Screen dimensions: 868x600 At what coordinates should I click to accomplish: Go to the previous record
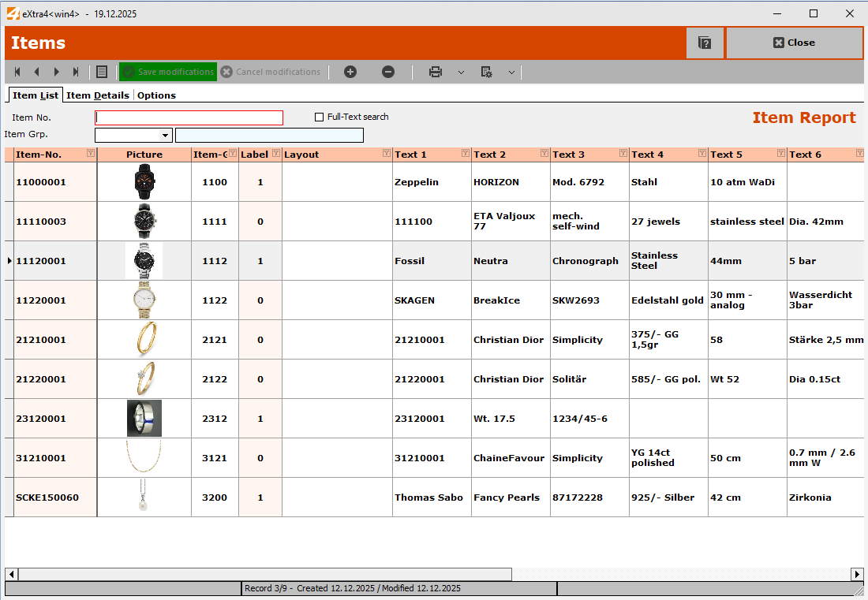(x=36, y=72)
